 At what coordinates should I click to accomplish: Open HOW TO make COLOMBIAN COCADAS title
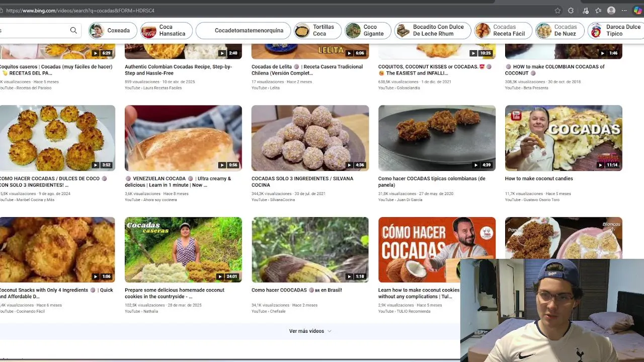(555, 70)
